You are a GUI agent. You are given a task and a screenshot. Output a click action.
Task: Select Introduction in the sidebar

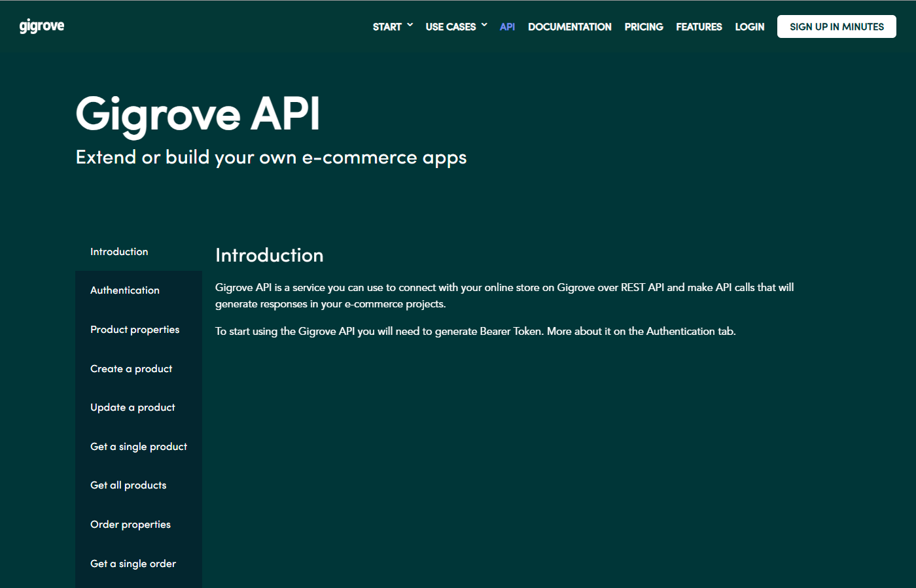[x=139, y=252]
